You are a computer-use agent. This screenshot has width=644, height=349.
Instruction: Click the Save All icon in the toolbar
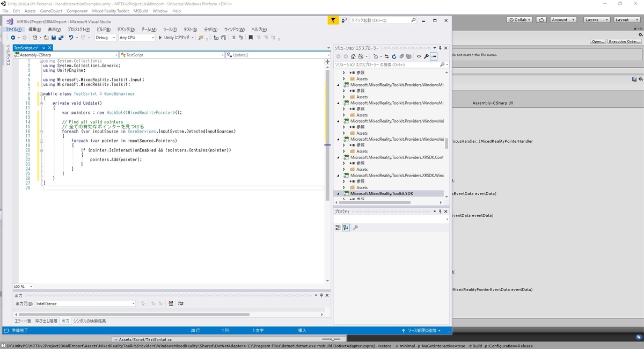coord(61,38)
